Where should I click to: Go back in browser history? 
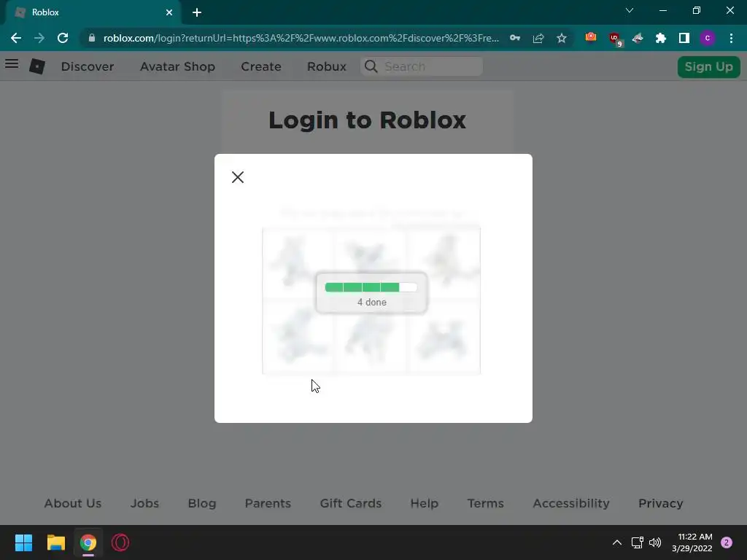click(16, 38)
